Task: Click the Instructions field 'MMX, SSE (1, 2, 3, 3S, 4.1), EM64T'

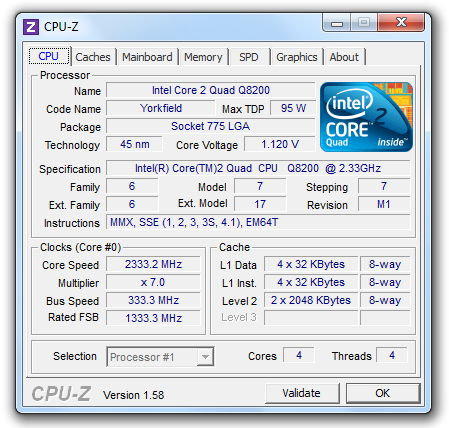Action: [x=258, y=222]
